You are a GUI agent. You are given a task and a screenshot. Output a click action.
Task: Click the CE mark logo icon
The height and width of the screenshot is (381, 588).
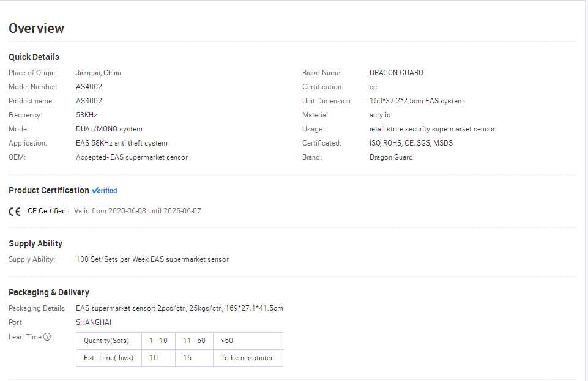tap(15, 212)
